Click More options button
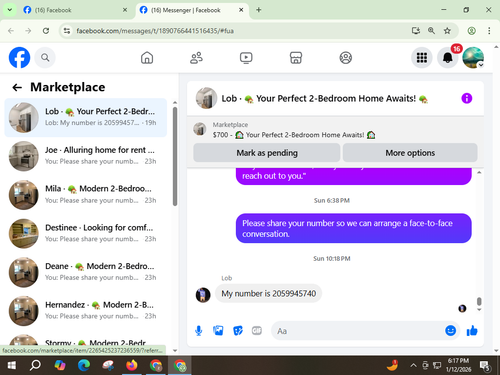 point(410,153)
